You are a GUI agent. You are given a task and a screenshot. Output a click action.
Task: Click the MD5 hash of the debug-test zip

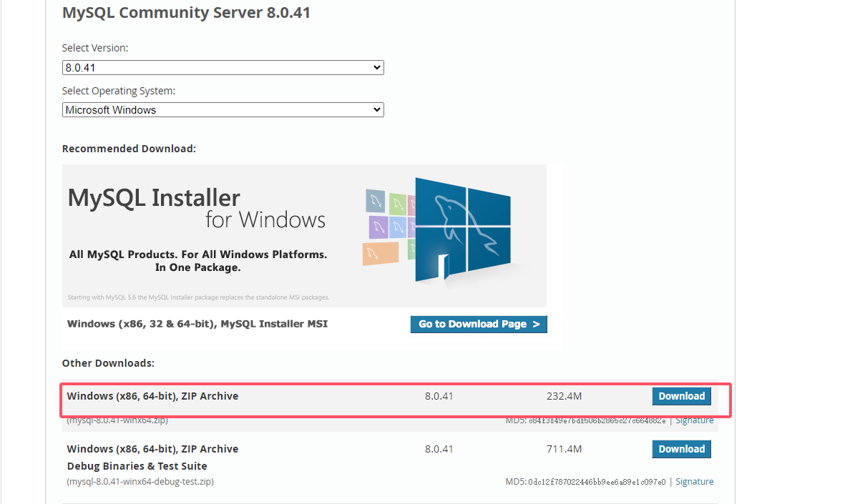coord(597,482)
